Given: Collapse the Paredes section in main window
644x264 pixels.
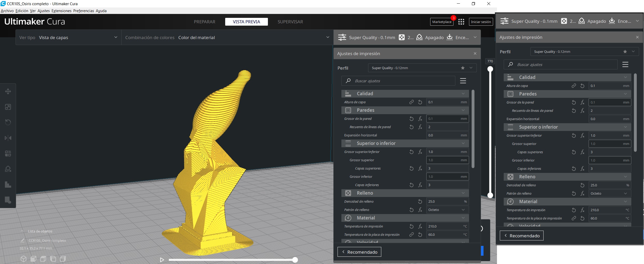Looking at the screenshot, I should click(x=405, y=110).
